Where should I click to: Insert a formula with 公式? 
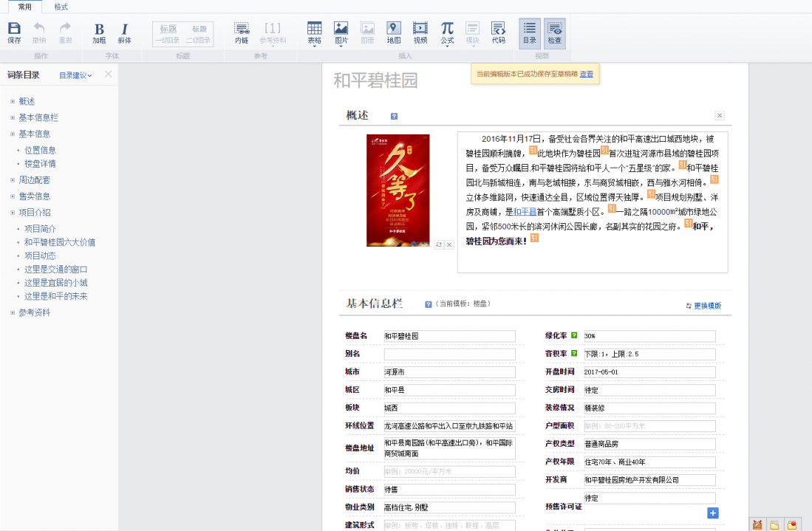tap(447, 32)
